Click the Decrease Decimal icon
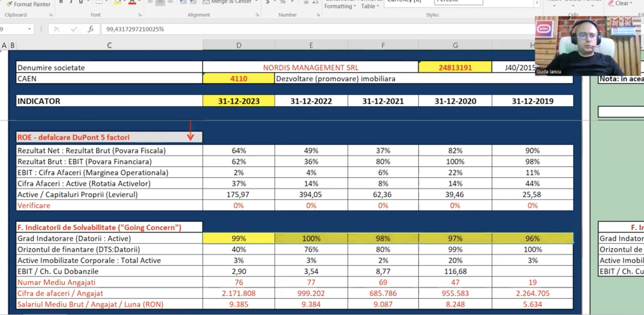Image resolution: width=644 pixels, height=315 pixels. 315,2
